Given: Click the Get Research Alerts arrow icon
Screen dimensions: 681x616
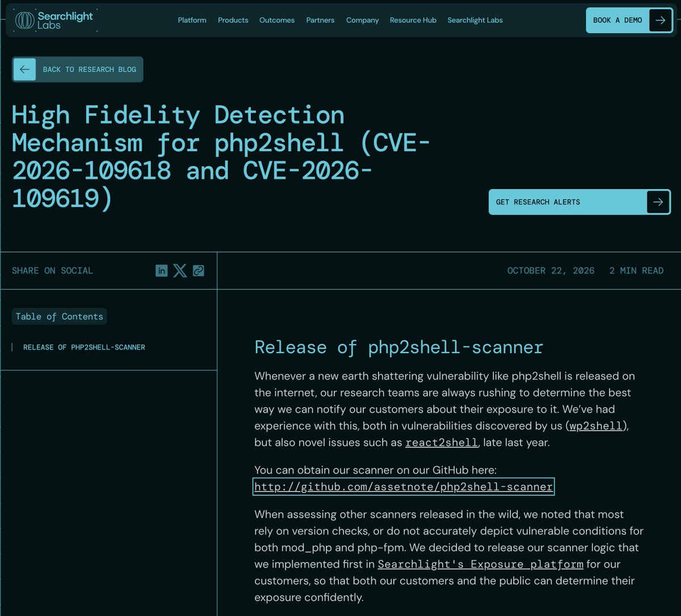Looking at the screenshot, I should point(658,202).
